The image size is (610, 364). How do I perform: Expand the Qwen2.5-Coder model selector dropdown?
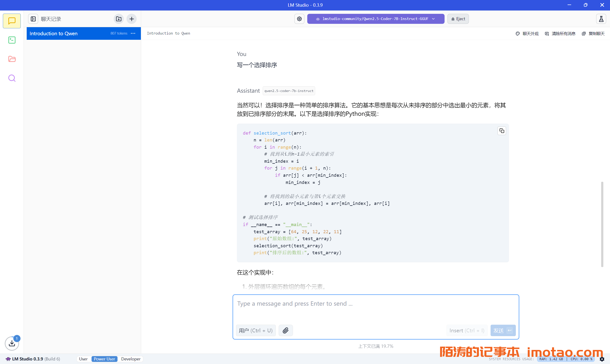[375, 19]
